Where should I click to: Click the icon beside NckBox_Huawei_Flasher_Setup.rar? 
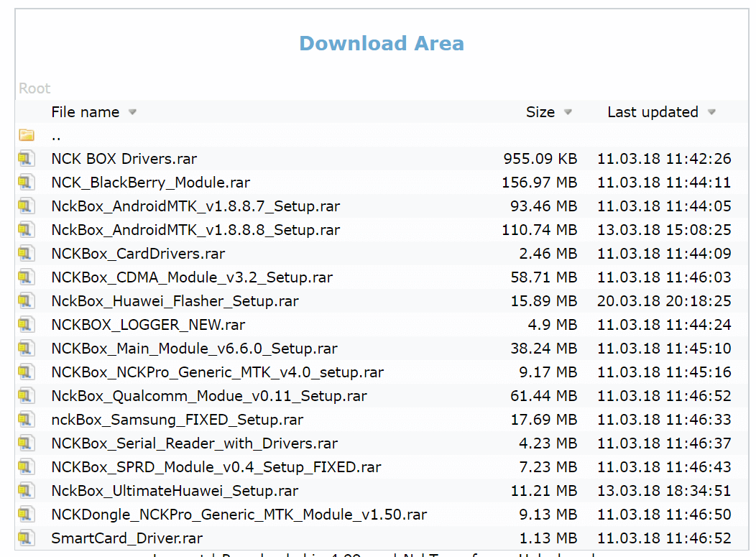[x=27, y=301]
